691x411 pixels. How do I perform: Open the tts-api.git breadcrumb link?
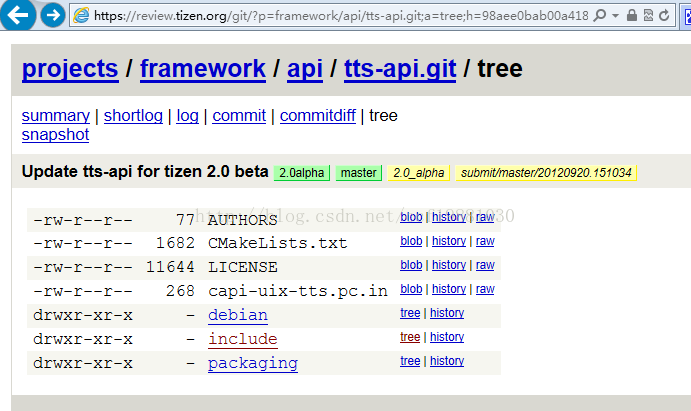(400, 69)
